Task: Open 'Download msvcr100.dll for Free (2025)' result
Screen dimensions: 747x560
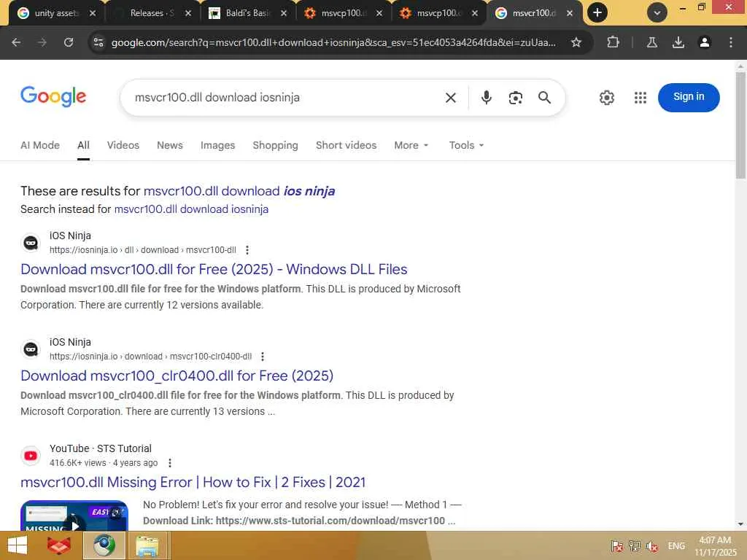Action: tap(214, 269)
